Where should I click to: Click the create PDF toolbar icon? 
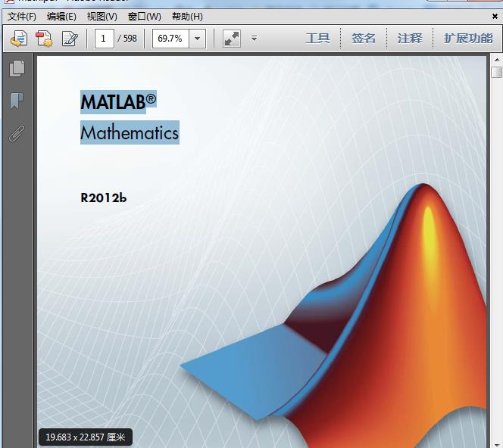coord(44,39)
